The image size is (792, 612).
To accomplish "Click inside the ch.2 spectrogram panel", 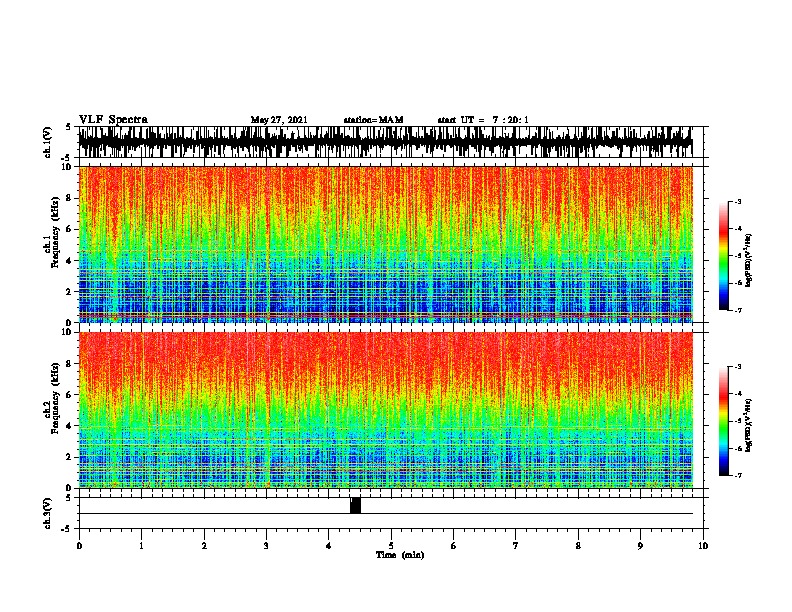I will click(386, 410).
